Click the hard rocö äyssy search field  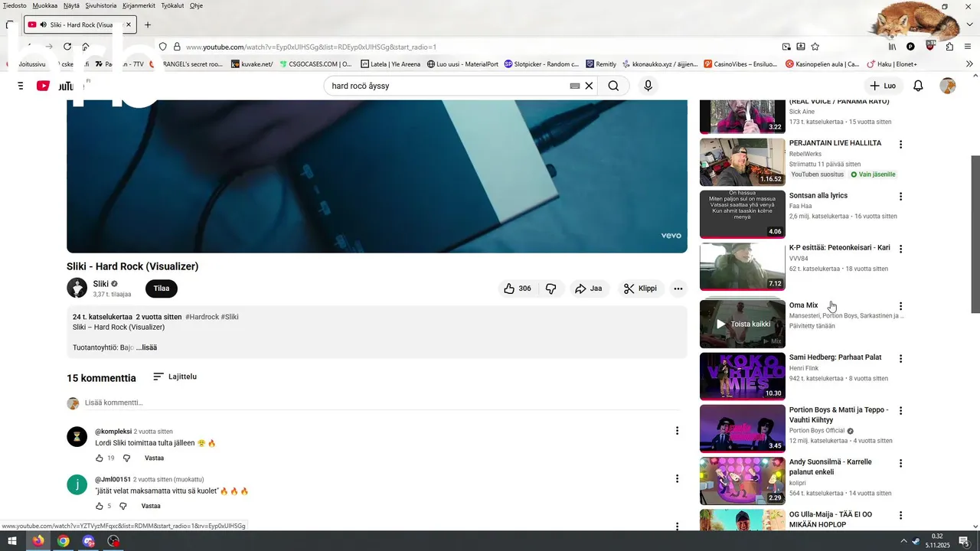(x=448, y=86)
